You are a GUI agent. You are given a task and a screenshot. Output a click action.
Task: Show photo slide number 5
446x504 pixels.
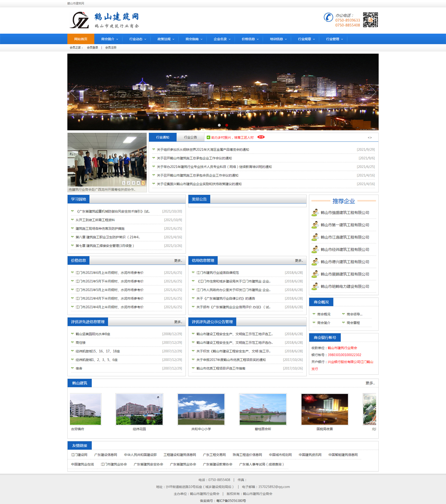(x=143, y=183)
